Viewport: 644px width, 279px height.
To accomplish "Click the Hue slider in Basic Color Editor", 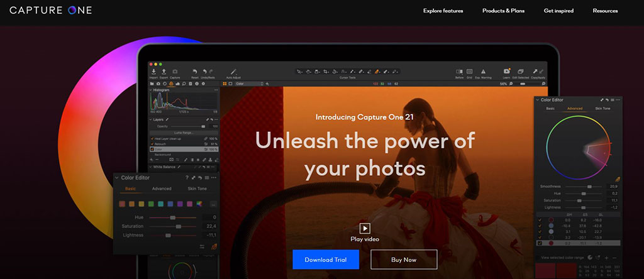I will coord(172,217).
